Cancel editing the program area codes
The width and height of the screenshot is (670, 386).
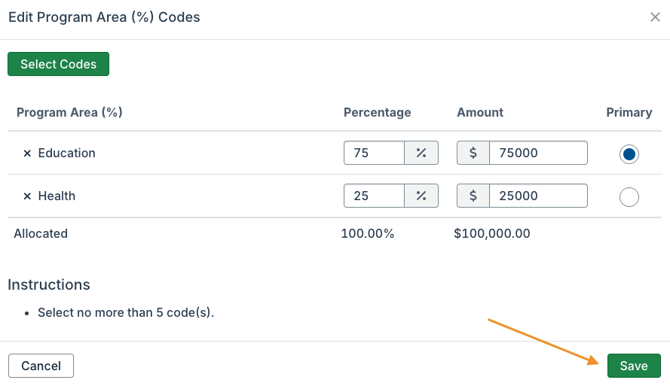[41, 366]
